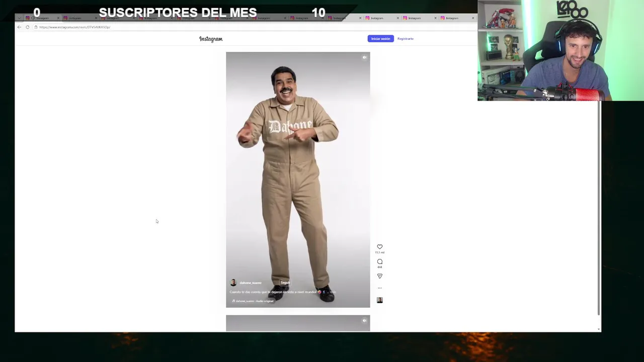This screenshot has width=644, height=362.
Task: Open the Regístrate sign-up link
Action: point(406,39)
